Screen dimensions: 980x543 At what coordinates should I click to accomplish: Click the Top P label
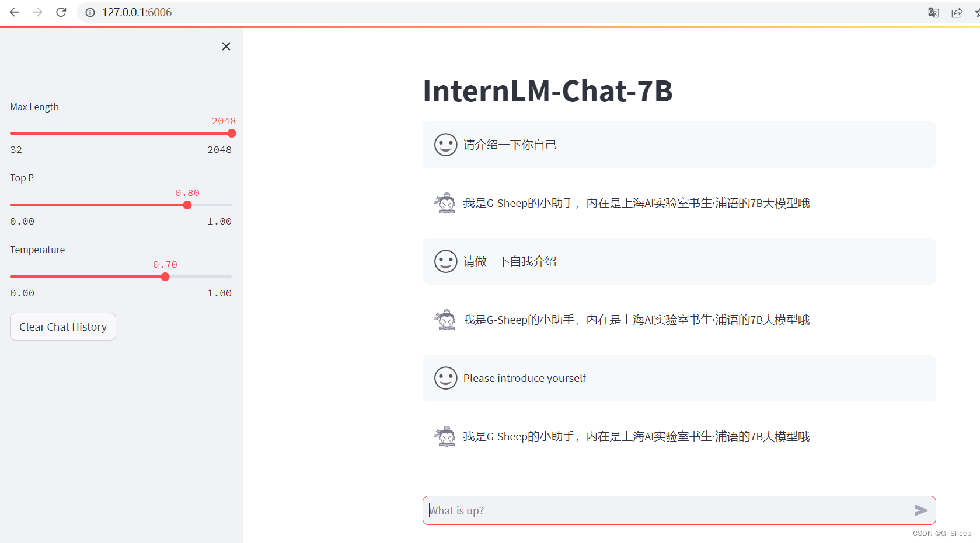(x=22, y=178)
